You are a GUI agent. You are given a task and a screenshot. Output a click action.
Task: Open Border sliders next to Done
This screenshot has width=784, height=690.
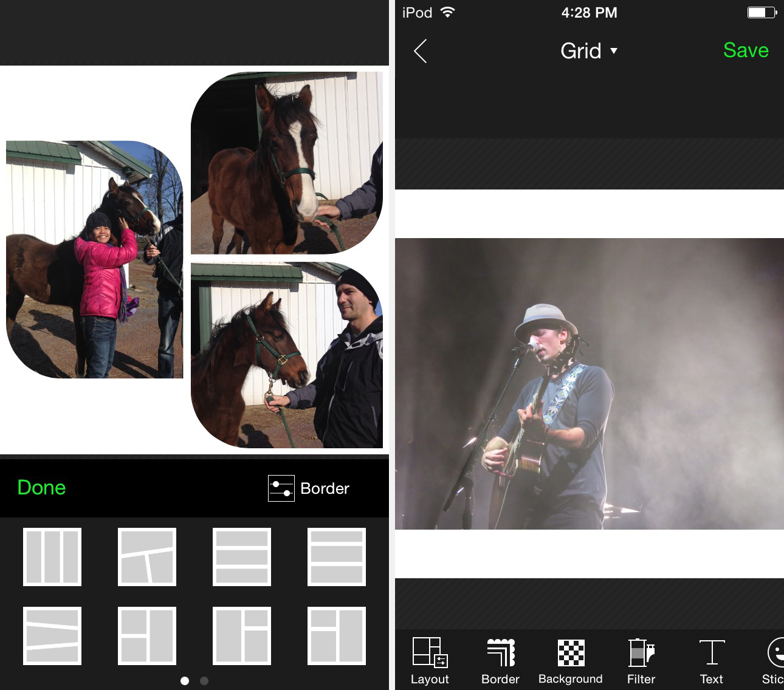[309, 488]
